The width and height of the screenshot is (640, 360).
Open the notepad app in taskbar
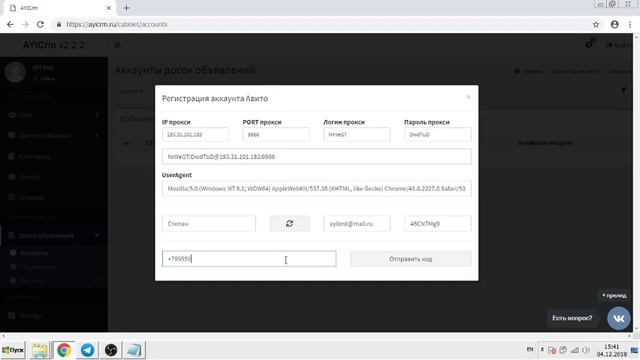tap(134, 350)
